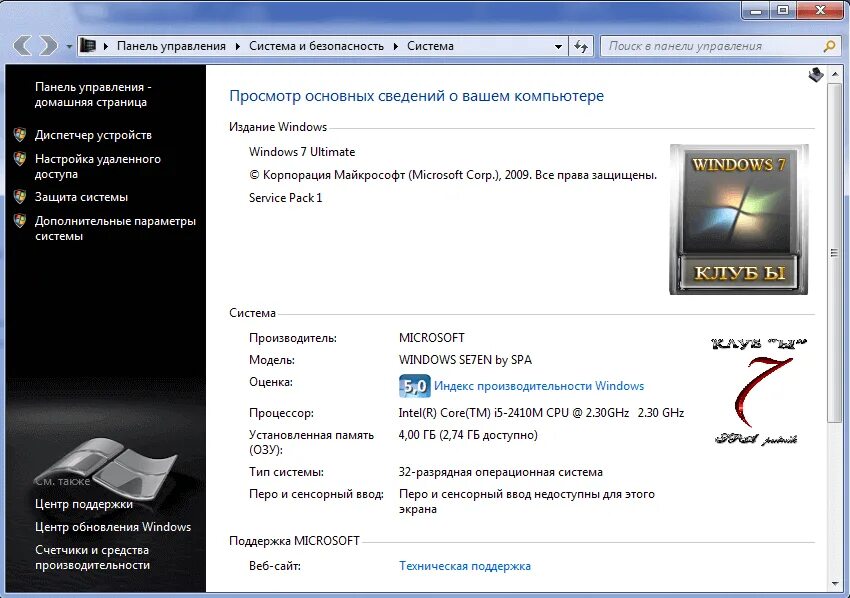Select the Windows 7 Ultimate edition text
Viewport: 850px width, 598px height.
302,152
